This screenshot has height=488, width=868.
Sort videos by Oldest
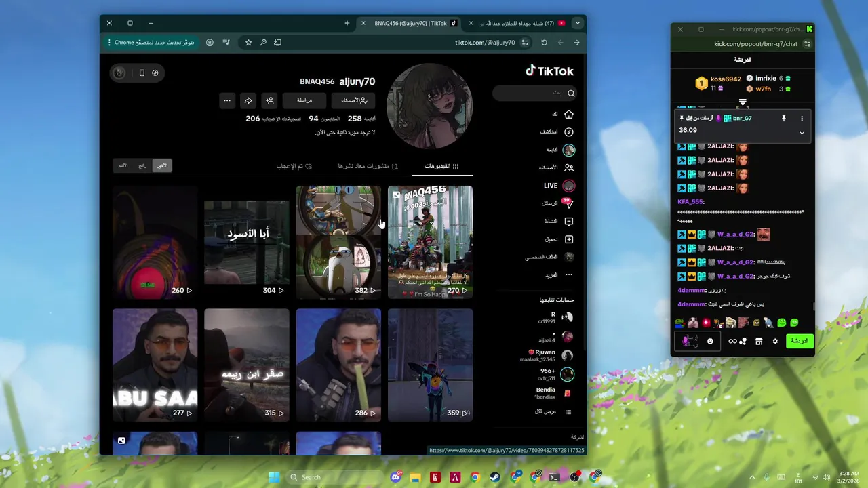(123, 165)
